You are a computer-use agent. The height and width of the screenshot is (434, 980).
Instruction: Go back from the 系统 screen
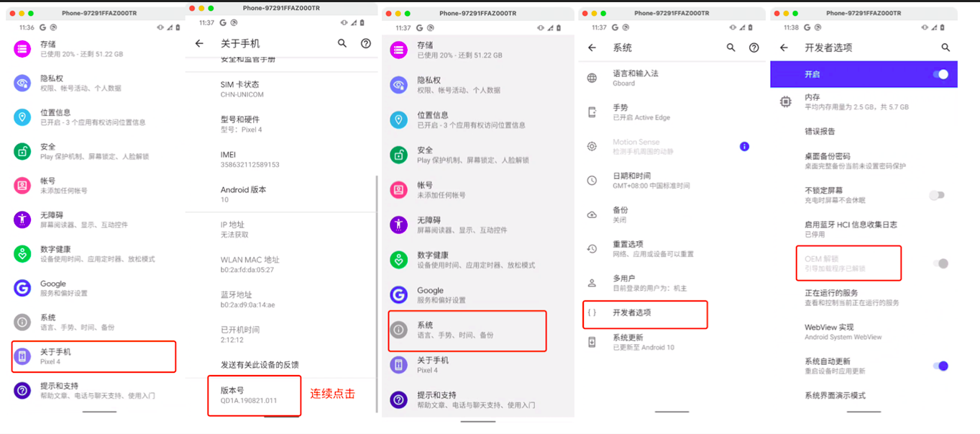592,48
